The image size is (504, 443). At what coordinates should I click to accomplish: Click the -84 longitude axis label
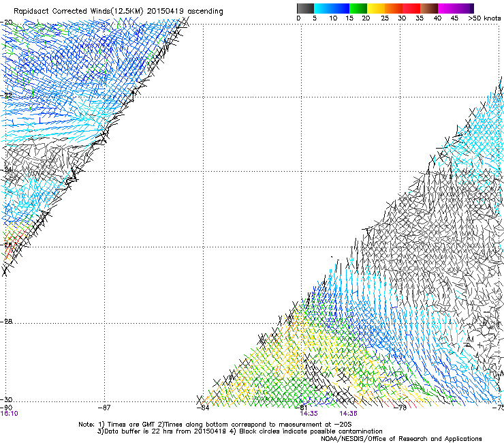[203, 408]
